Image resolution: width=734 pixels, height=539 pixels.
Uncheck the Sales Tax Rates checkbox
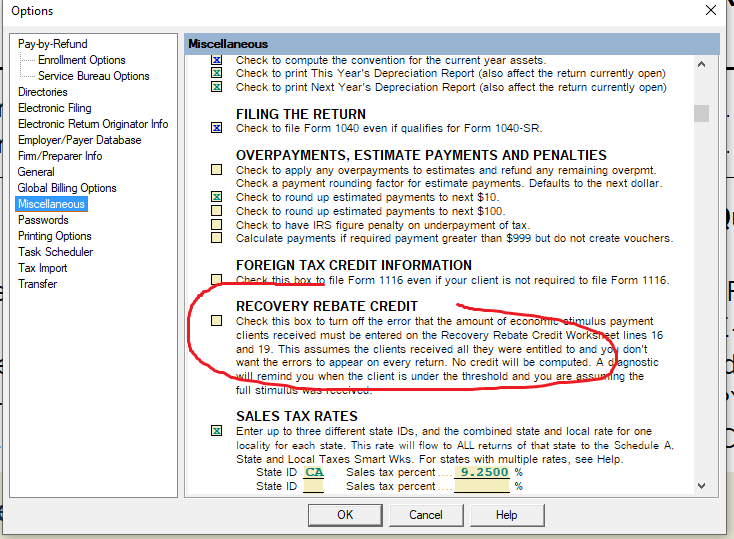click(216, 431)
